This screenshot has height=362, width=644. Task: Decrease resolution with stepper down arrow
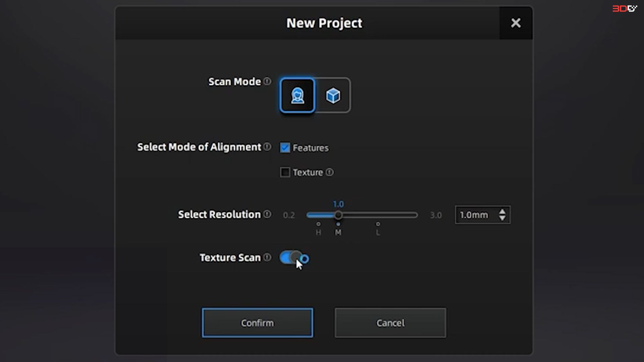[x=502, y=218]
